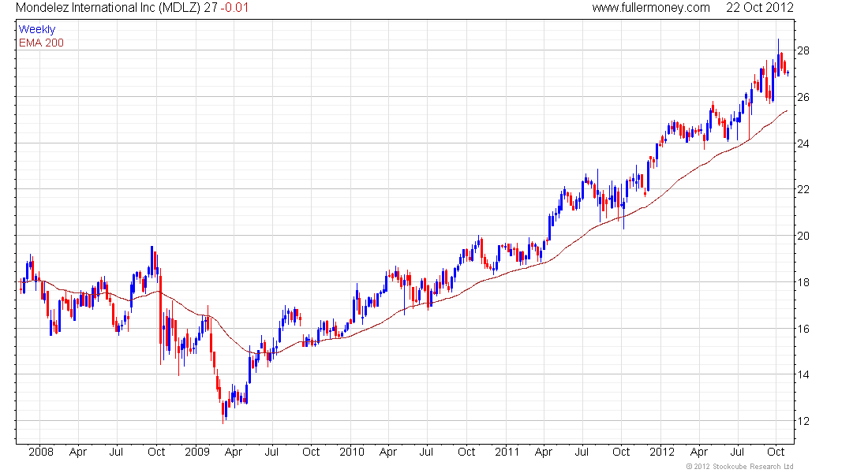This screenshot has width=868, height=473.
Task: Click the 18 price axis label
Action: pos(803,283)
